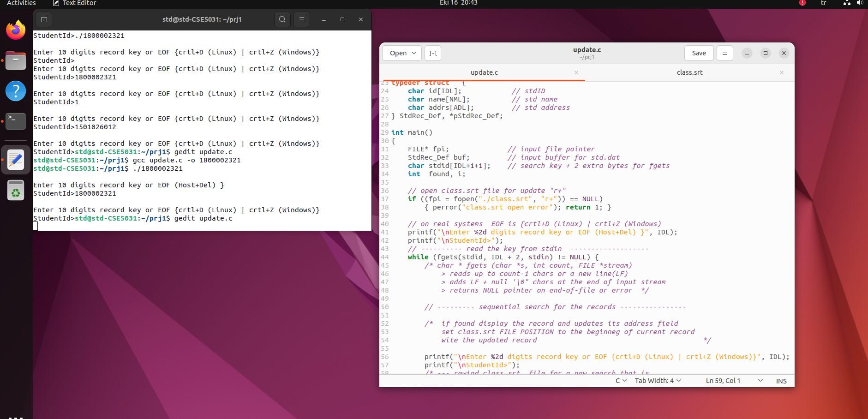This screenshot has width=868, height=419.
Task: Switch to the class.srt tab
Action: click(x=689, y=72)
